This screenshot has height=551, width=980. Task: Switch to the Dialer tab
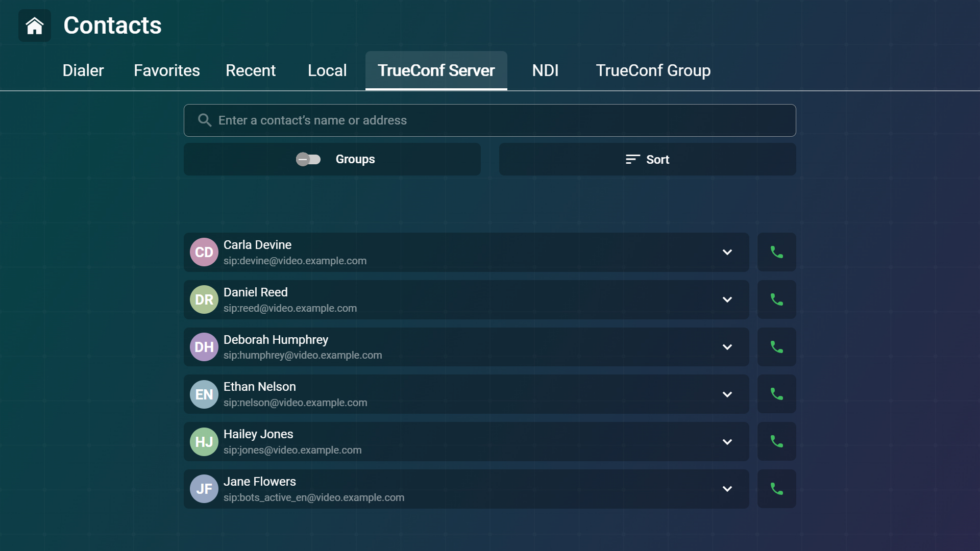[x=83, y=70]
